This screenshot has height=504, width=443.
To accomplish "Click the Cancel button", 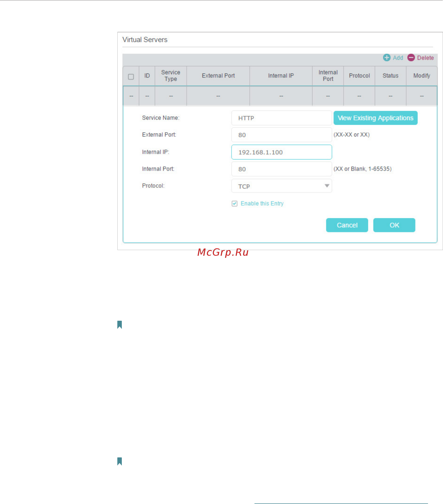I will point(347,225).
